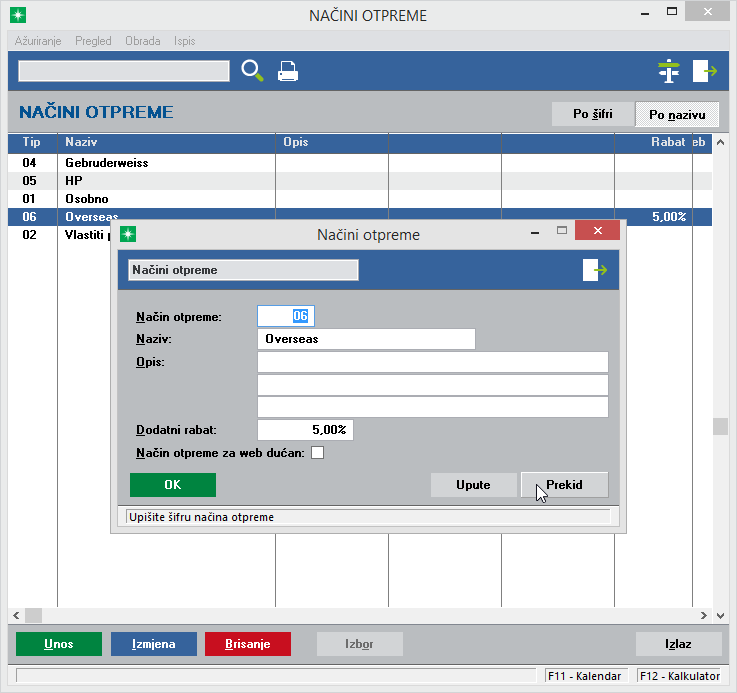Click the horizontal scrollbar right arrow
This screenshot has width=737, height=693.
click(x=704, y=615)
